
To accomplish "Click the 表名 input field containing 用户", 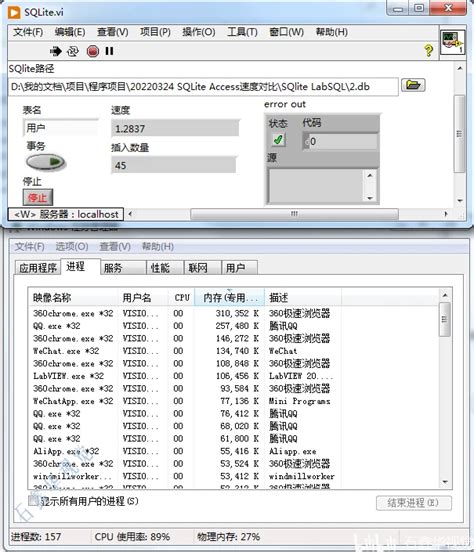I will point(61,127).
